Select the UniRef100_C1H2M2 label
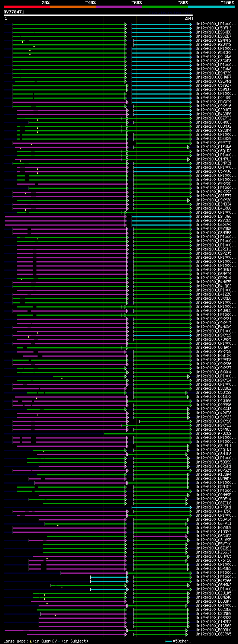 click(213, 622)
